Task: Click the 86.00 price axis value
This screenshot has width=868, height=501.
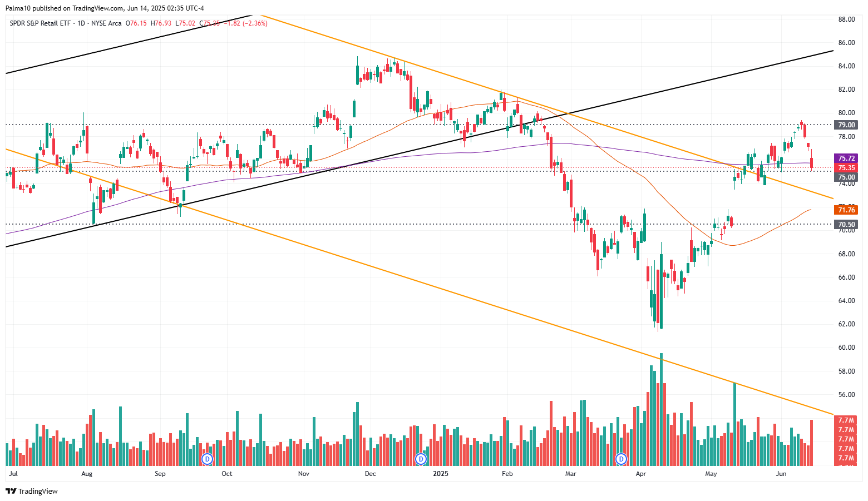Action: pyautogui.click(x=846, y=43)
